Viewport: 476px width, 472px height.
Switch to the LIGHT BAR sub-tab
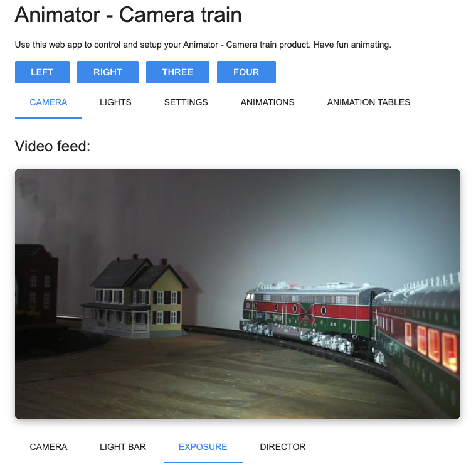pyautogui.click(x=123, y=447)
